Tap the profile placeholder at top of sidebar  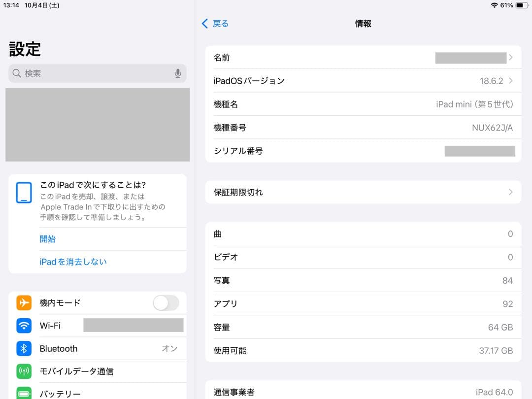pos(97,125)
